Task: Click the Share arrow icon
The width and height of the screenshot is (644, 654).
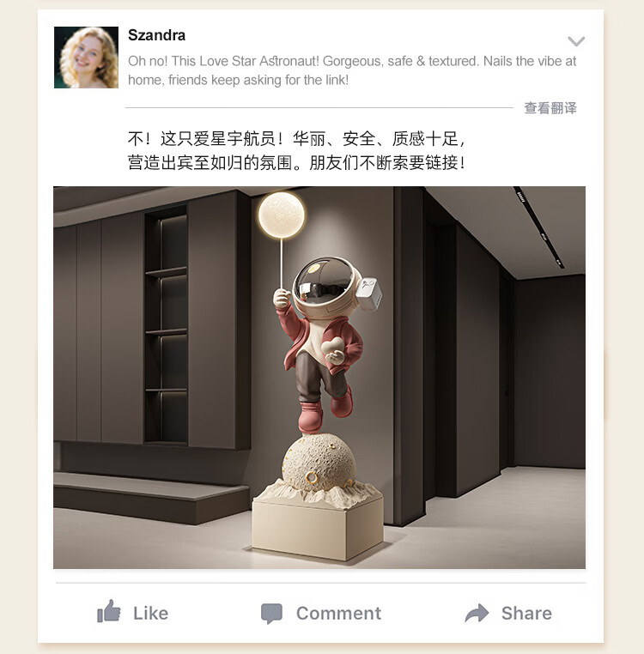Action: 477,613
